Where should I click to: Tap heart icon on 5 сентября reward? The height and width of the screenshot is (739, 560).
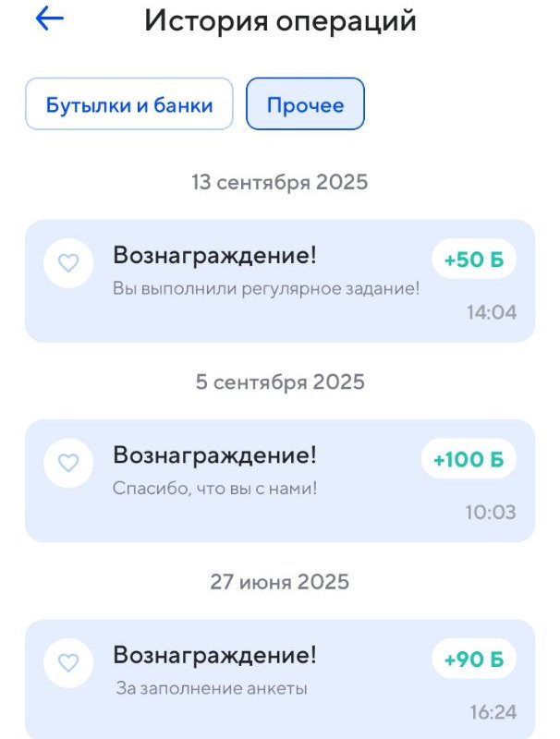(x=68, y=463)
